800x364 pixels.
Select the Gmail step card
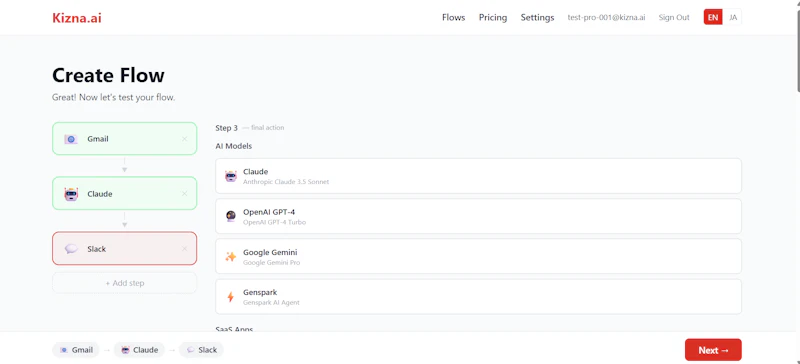[x=124, y=138]
